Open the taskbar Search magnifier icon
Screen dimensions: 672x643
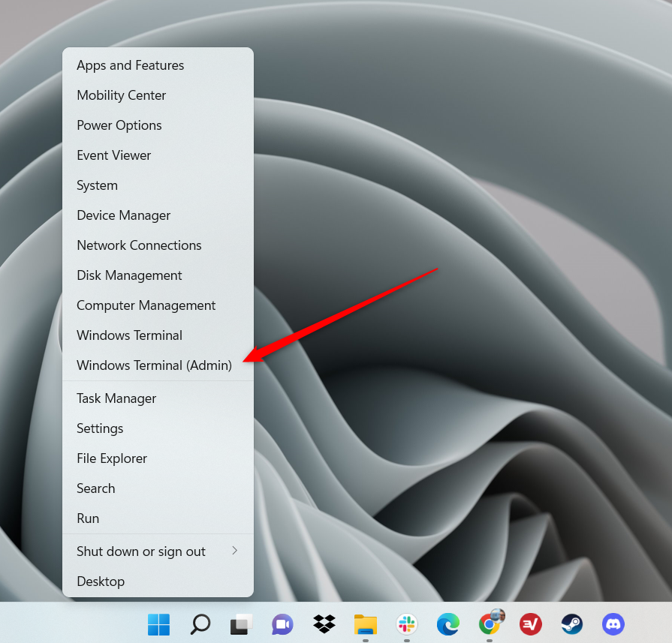[x=200, y=623]
